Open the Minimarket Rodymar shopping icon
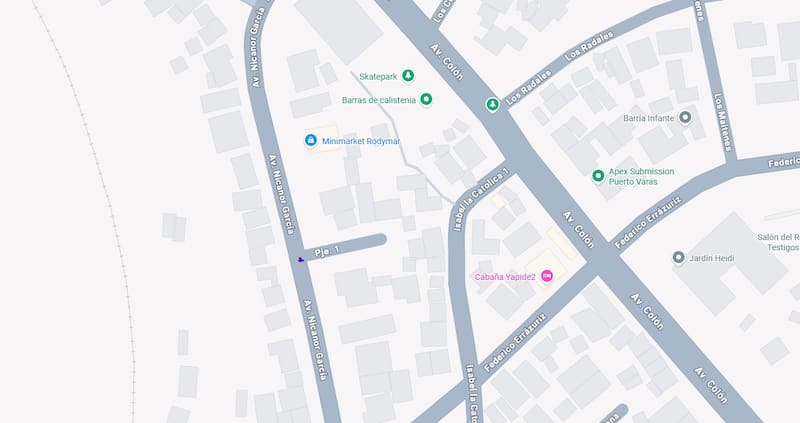The width and height of the screenshot is (800, 423). [x=310, y=140]
